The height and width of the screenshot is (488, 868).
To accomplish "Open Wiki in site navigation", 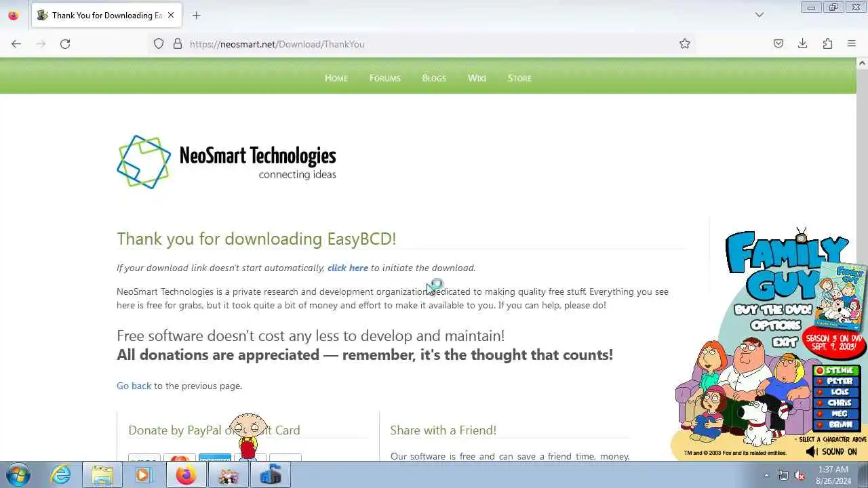I will click(477, 78).
